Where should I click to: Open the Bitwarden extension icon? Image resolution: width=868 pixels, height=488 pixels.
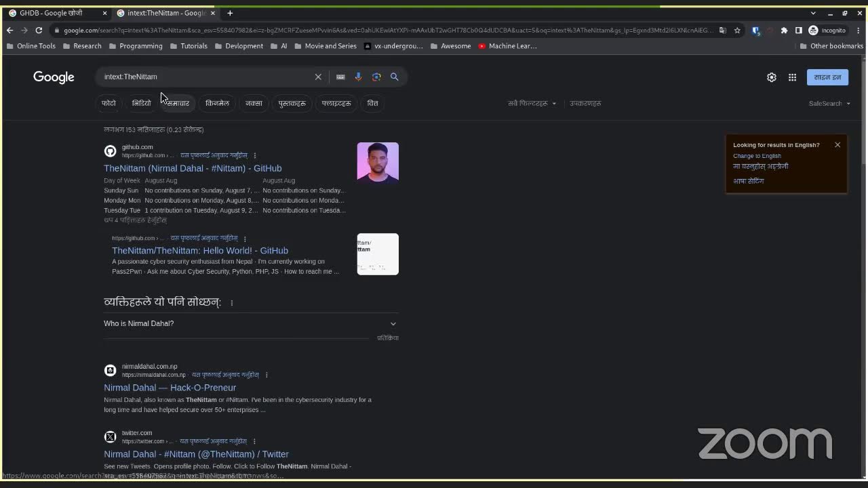(755, 30)
